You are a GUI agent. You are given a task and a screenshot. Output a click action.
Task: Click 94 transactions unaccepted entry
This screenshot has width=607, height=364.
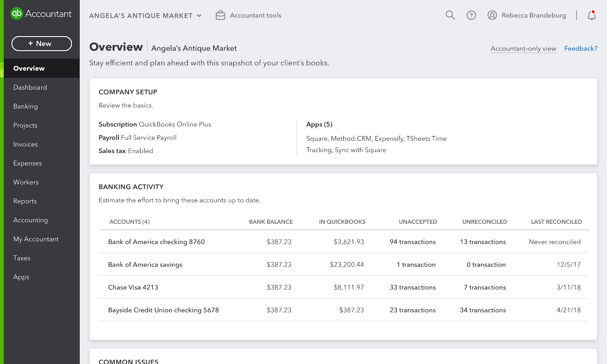pyautogui.click(x=412, y=242)
